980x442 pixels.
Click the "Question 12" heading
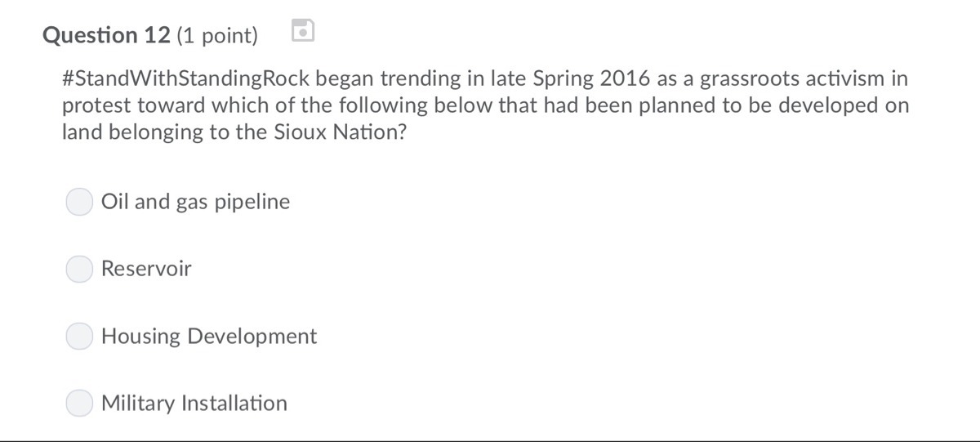pos(106,35)
